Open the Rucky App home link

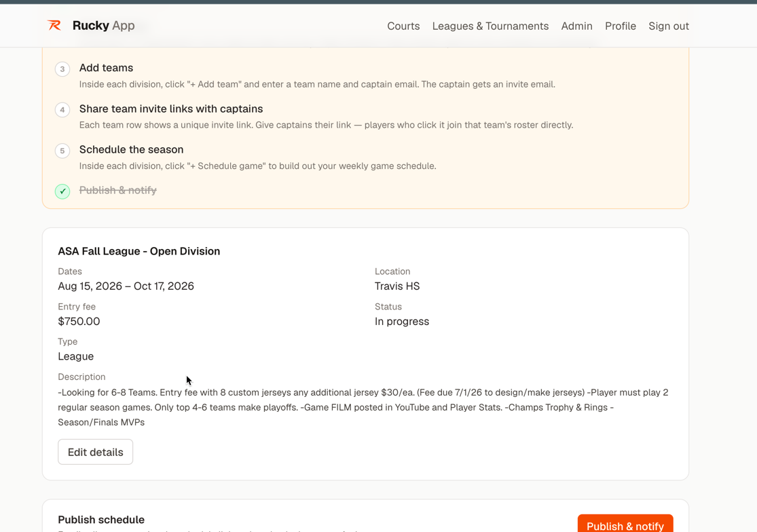91,26
